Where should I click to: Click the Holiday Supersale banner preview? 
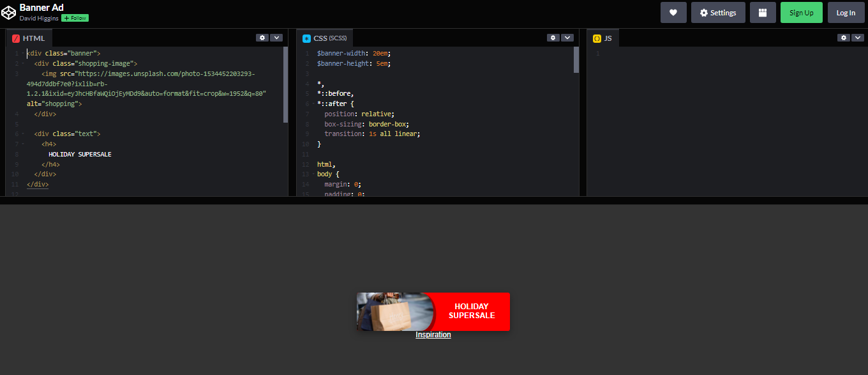(433, 311)
